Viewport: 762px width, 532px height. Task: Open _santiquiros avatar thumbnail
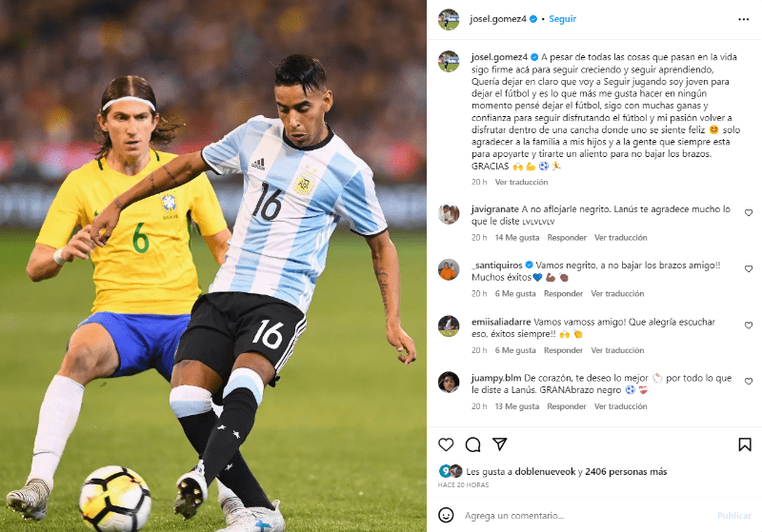click(448, 269)
